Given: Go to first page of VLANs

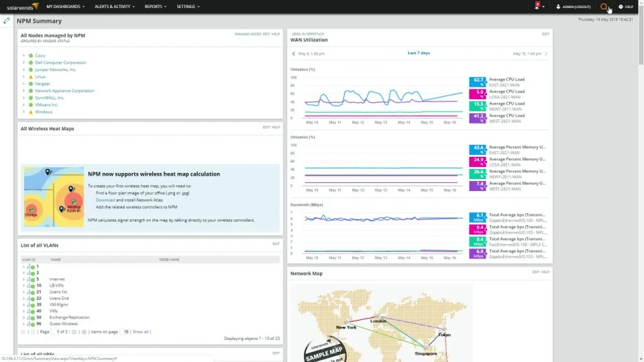Looking at the screenshot, I should pos(23,332).
